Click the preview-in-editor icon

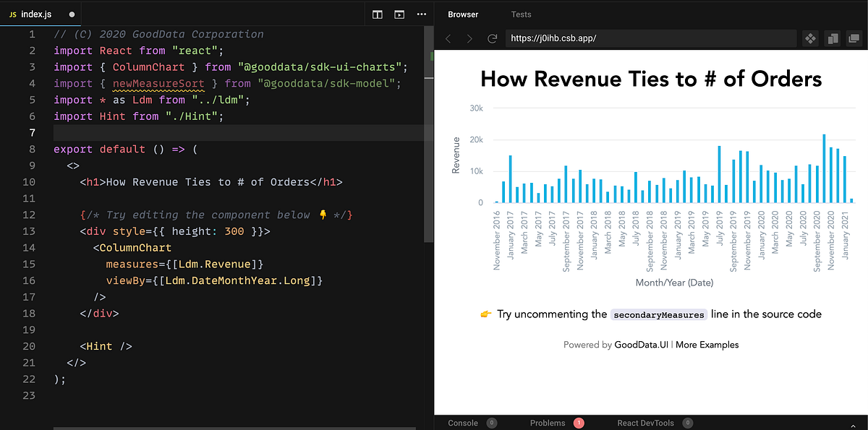click(x=399, y=14)
